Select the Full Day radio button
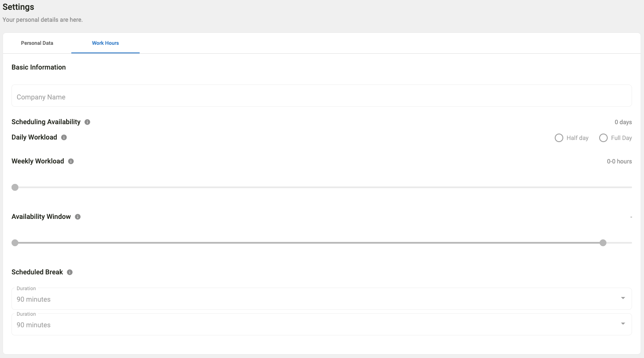The image size is (644, 358). pyautogui.click(x=603, y=138)
